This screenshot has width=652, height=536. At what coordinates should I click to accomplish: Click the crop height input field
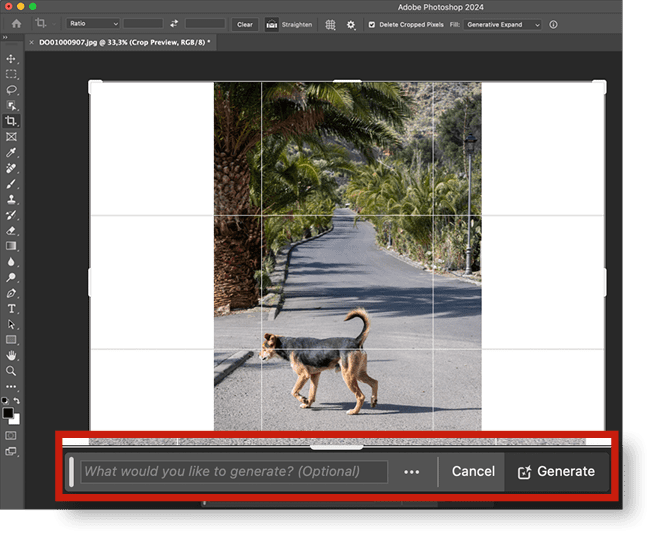(x=205, y=24)
